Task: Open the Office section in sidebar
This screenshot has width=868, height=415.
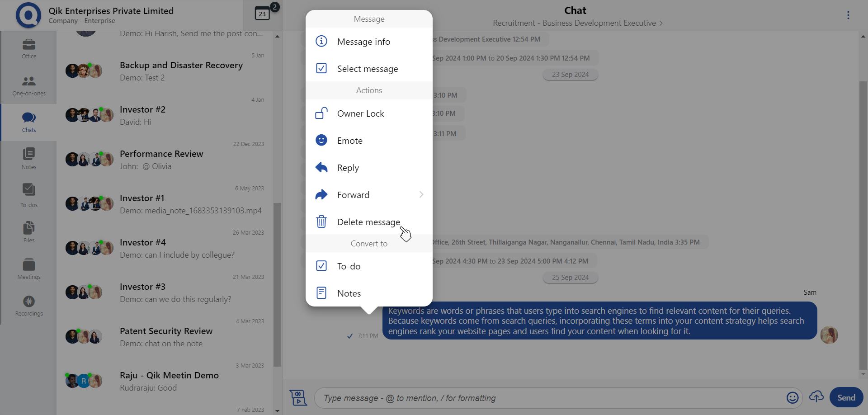Action: [29, 49]
